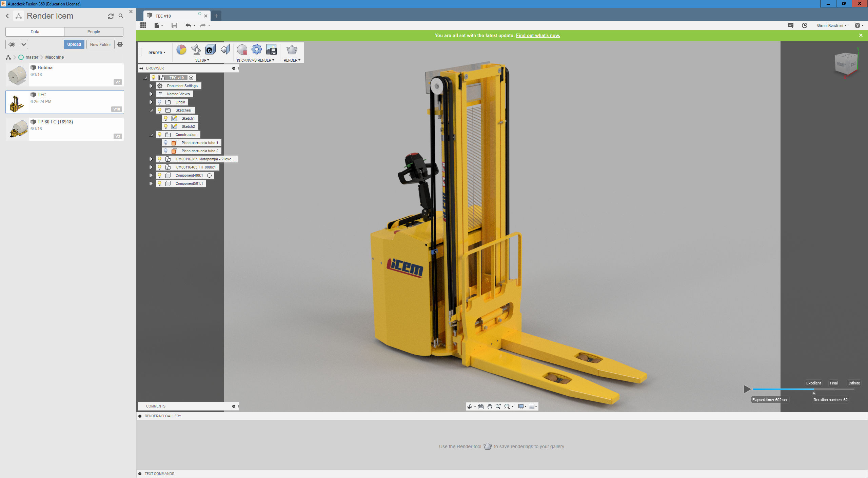The height and width of the screenshot is (478, 868).
Task: Select the Decal tool
Action: coord(210,49)
